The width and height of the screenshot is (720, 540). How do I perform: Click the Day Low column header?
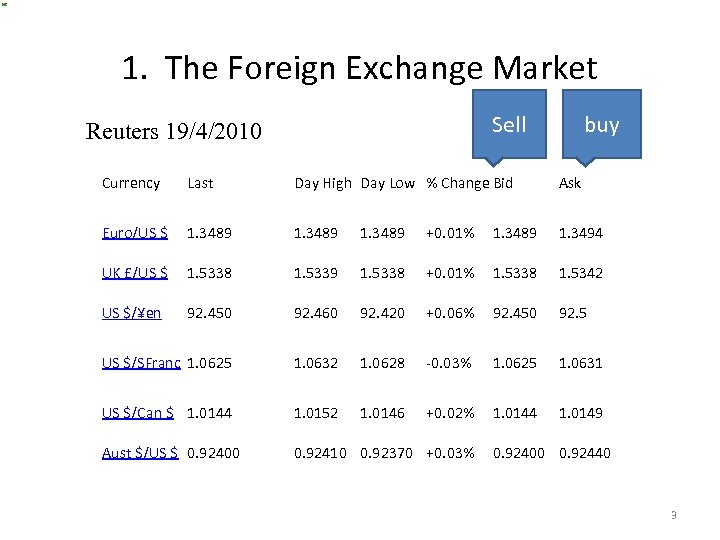387,183
